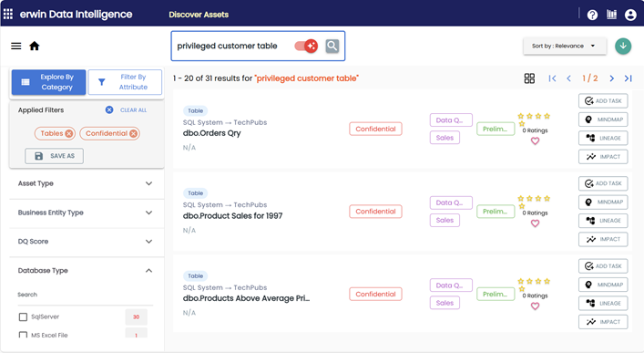Click the green download arrow button
The height and width of the screenshot is (353, 644).
pyautogui.click(x=623, y=46)
